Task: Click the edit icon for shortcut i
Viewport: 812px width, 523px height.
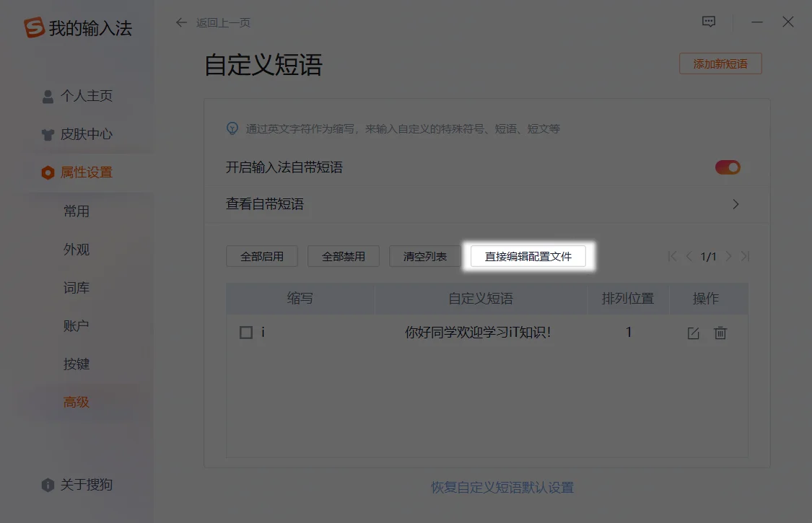Action: pyautogui.click(x=693, y=333)
